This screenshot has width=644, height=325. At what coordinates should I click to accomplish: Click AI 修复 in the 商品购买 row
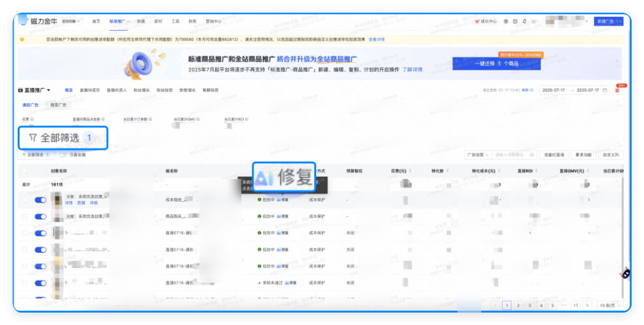tap(283, 216)
